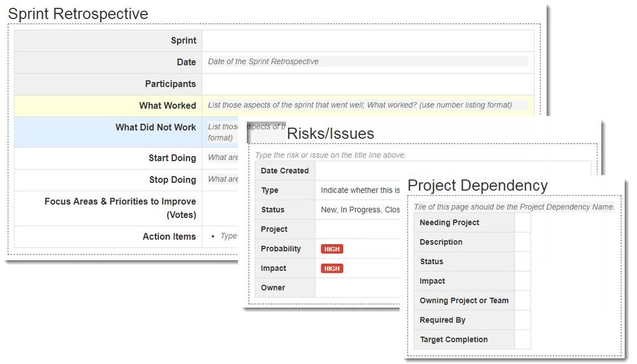Click the Participants value field

point(368,84)
